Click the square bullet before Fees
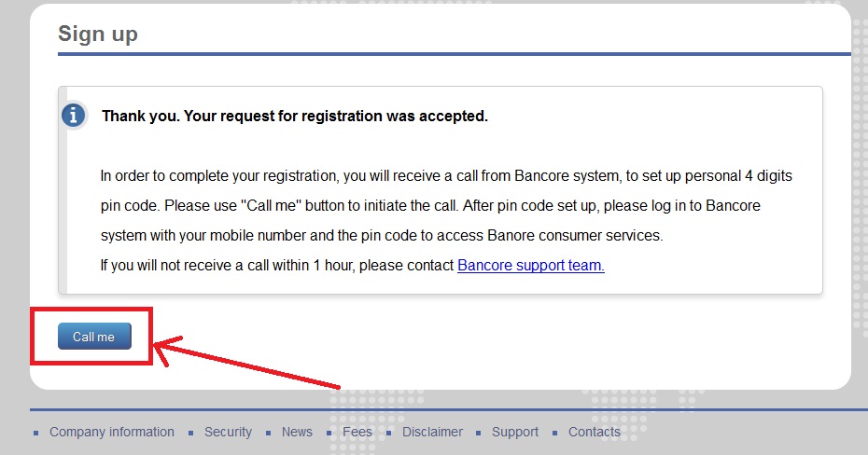This screenshot has height=455, width=868. (x=329, y=434)
